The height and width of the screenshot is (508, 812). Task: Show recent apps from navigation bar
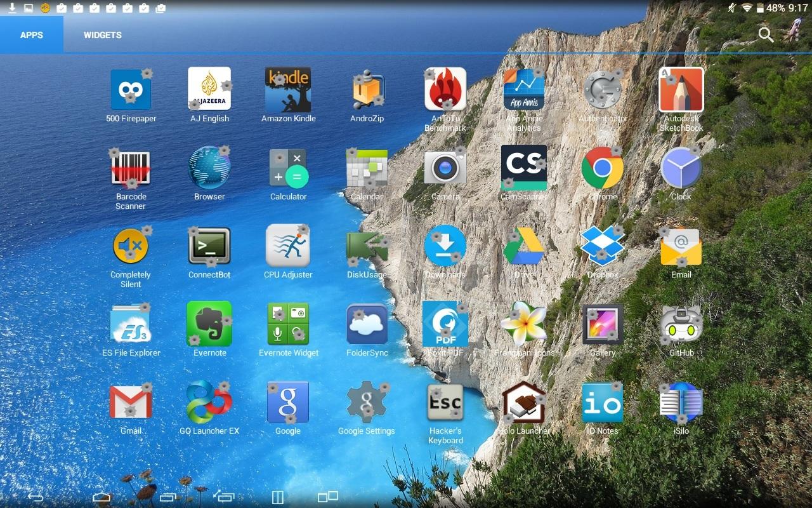click(x=167, y=497)
